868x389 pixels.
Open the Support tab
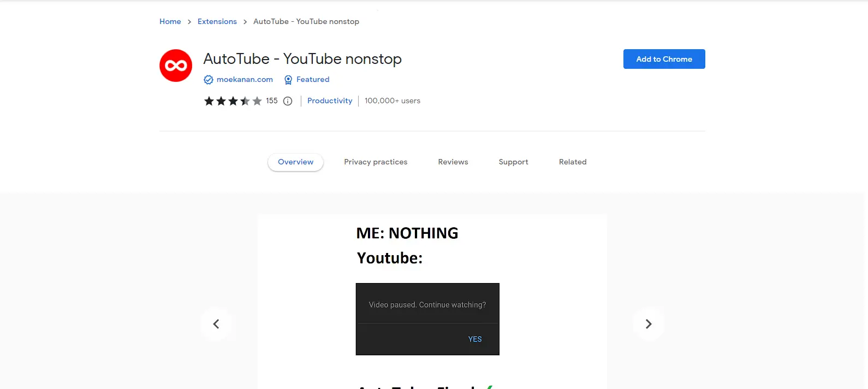[514, 162]
